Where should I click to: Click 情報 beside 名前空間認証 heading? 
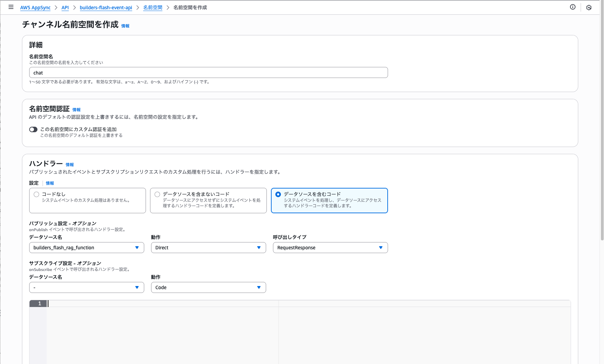[x=76, y=109]
